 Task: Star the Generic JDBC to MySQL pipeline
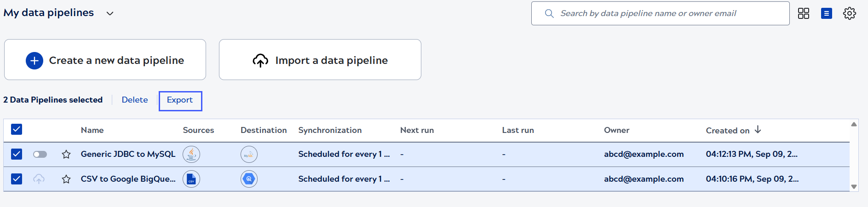click(66, 155)
